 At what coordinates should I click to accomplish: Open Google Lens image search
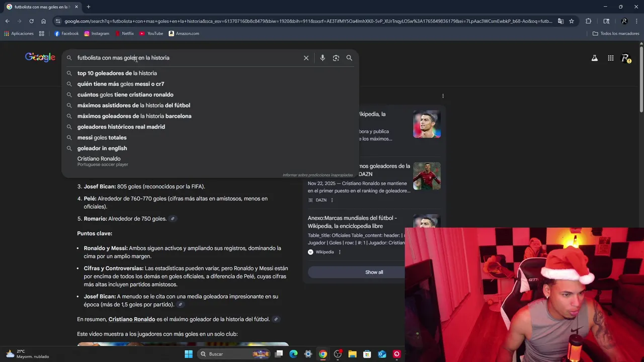[336, 58]
